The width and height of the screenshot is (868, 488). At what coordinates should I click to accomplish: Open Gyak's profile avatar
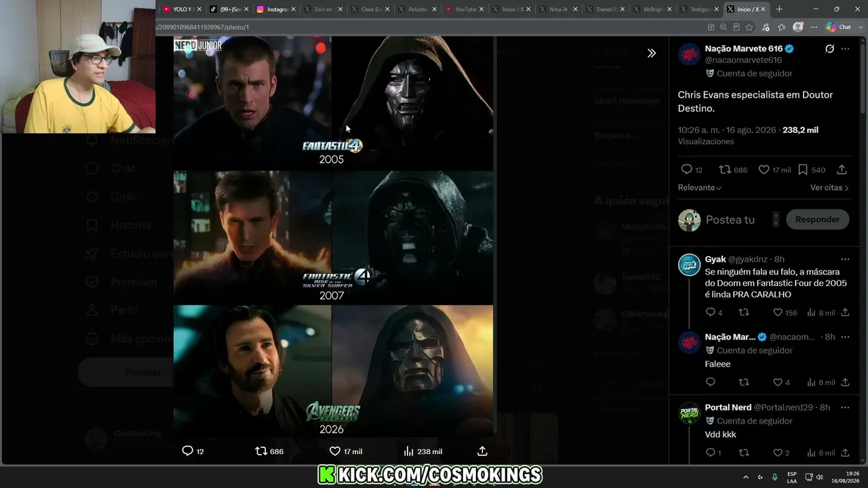point(690,264)
